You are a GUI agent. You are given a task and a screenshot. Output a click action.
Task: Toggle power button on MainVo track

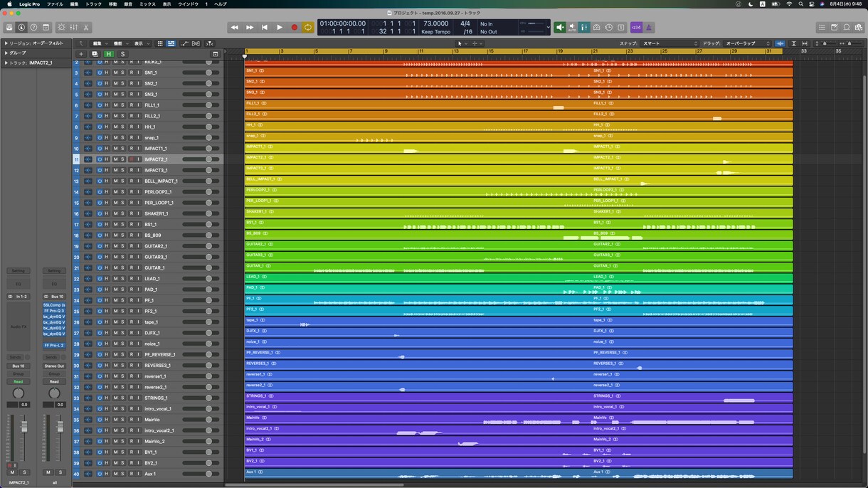[x=100, y=419]
